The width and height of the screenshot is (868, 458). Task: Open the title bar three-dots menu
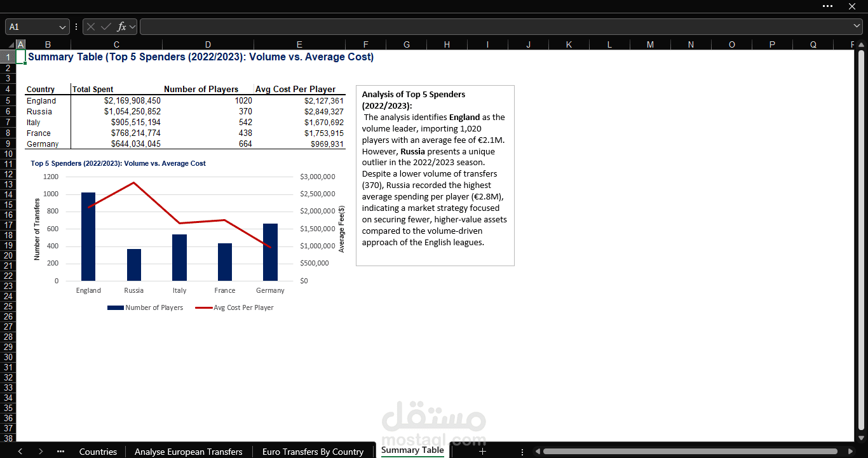[827, 6]
